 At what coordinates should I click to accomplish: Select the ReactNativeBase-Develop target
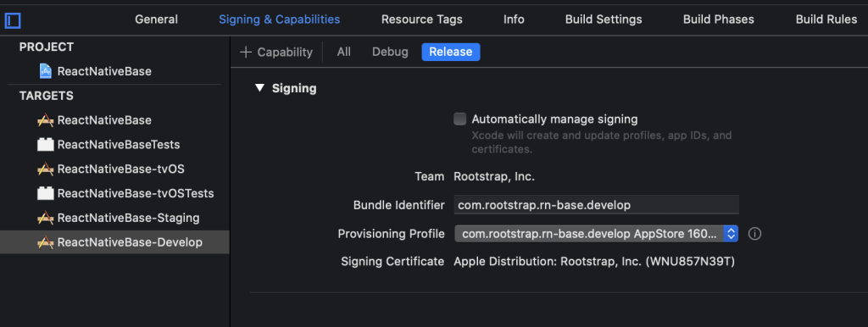(x=114, y=242)
